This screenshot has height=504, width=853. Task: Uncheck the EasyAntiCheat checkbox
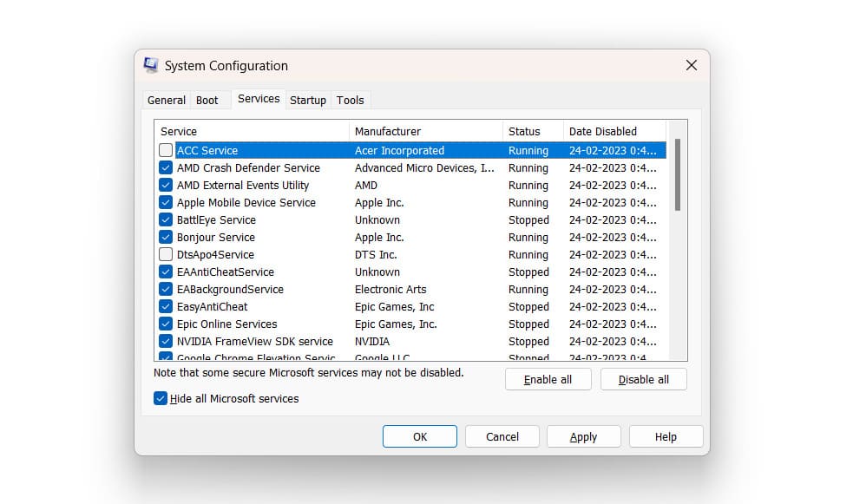[x=166, y=306]
